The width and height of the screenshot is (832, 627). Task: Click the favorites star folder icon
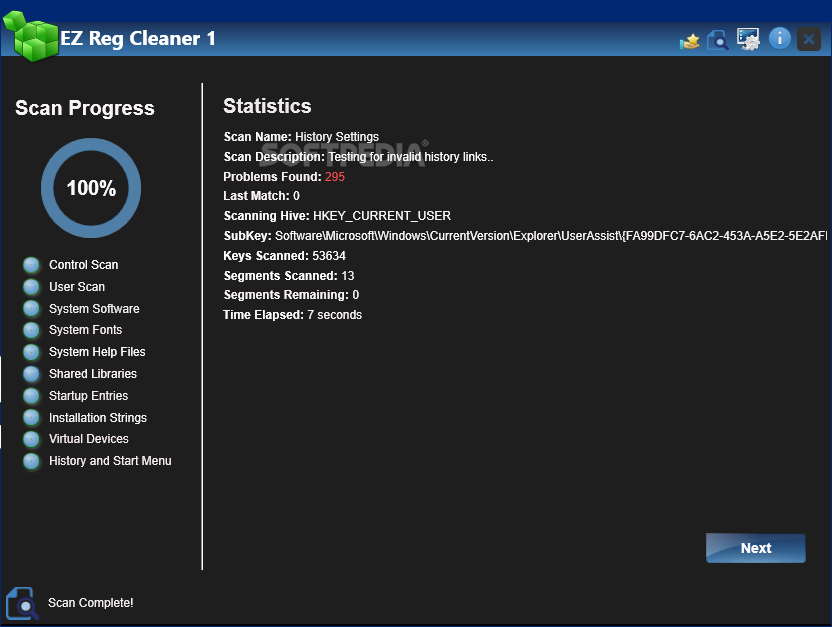tap(689, 40)
